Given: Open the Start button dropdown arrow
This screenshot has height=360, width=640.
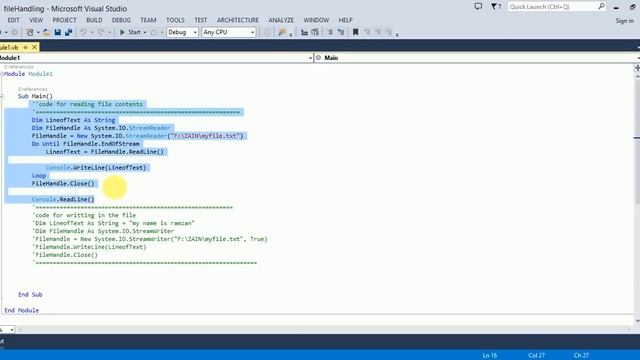Looking at the screenshot, I should pyautogui.click(x=144, y=32).
